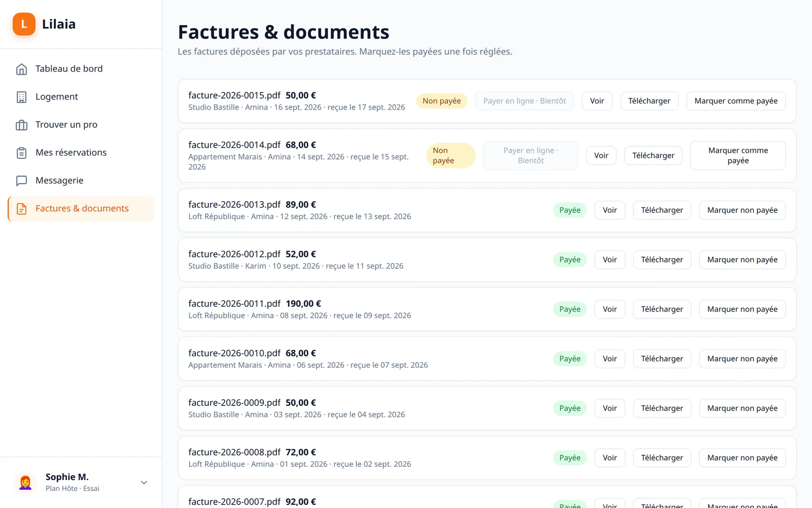Click Payer en ligne for facture-2026-0014
812x508 pixels.
click(530, 155)
